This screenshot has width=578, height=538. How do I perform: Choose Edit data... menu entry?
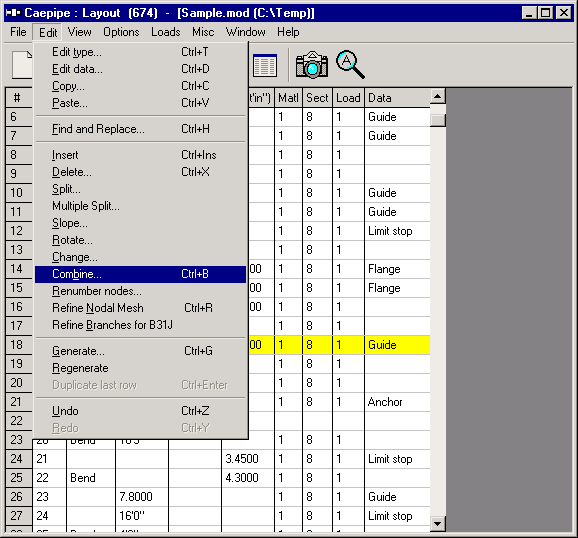tap(140, 69)
